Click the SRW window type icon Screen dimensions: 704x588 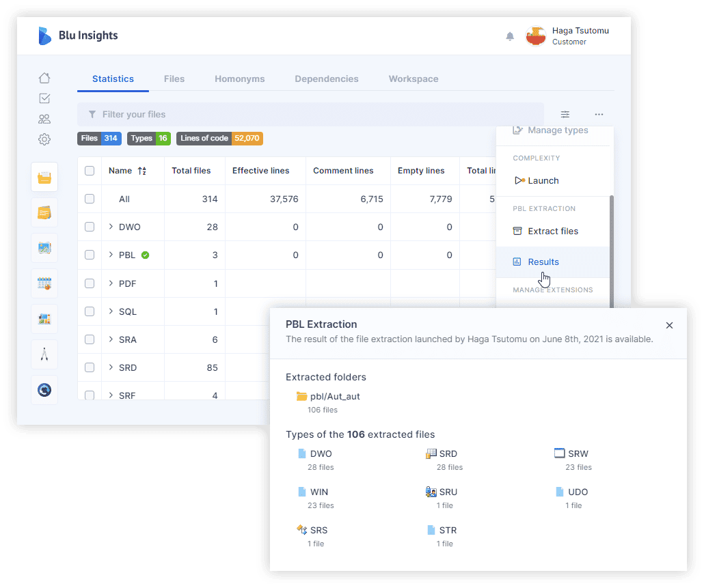(x=559, y=453)
